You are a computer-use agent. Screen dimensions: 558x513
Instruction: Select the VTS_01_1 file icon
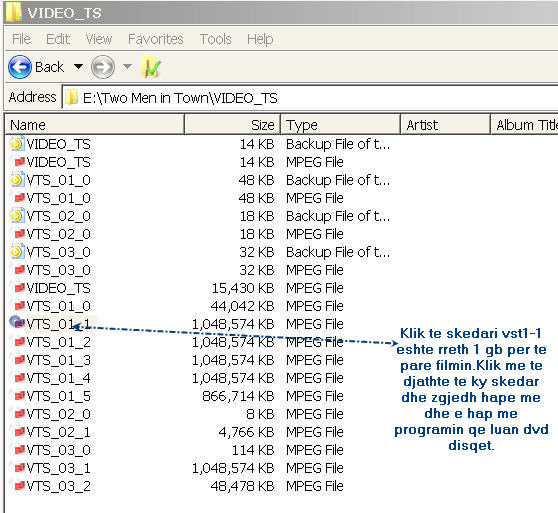(x=16, y=323)
